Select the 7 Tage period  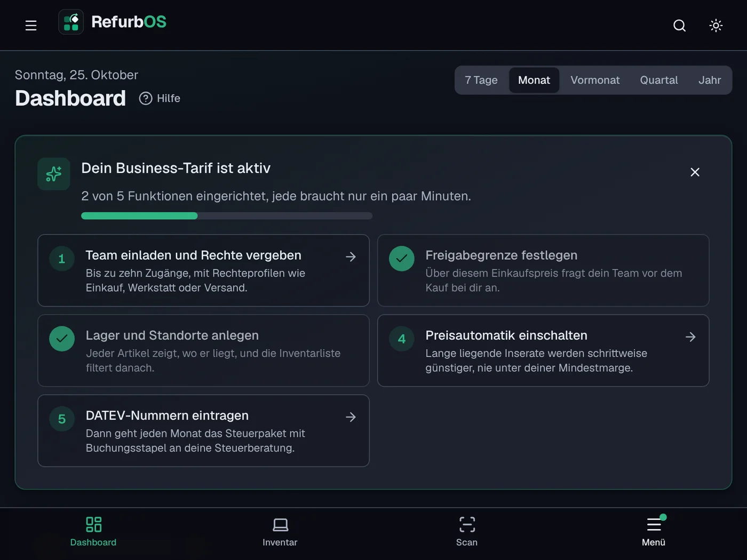coord(481,80)
